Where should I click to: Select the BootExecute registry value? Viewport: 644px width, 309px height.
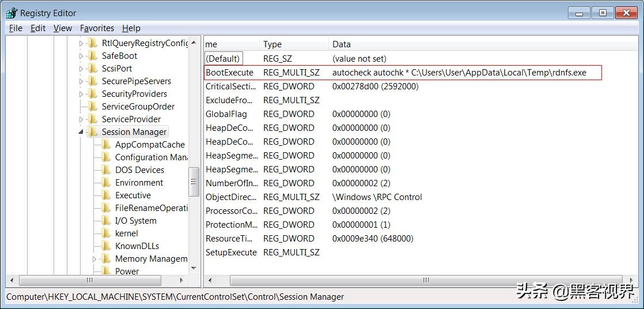pyautogui.click(x=229, y=73)
